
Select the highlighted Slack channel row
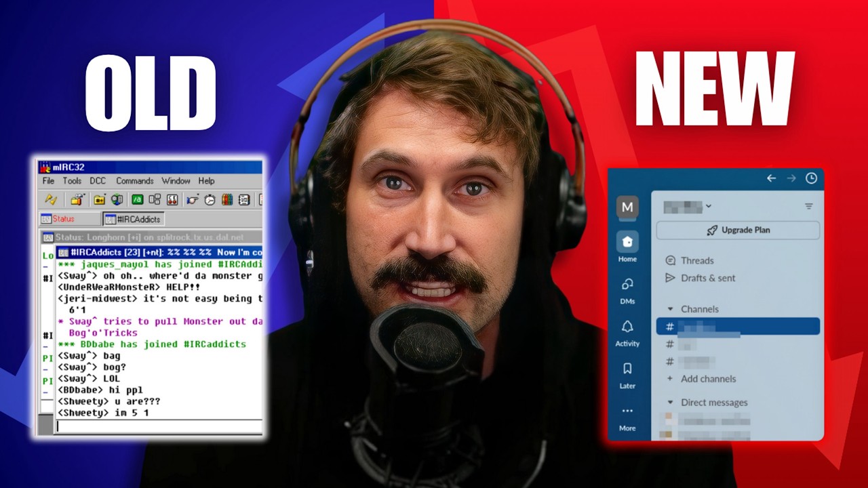(x=738, y=327)
